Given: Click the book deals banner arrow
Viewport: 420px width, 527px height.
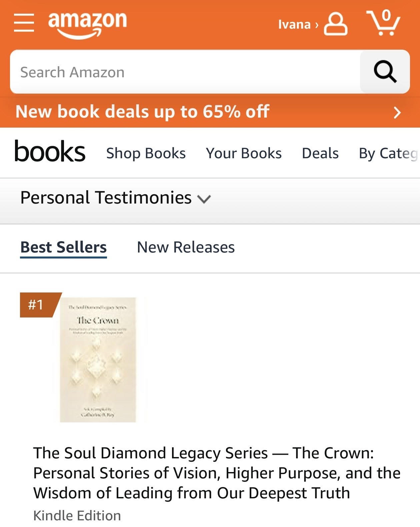Looking at the screenshot, I should tap(397, 113).
